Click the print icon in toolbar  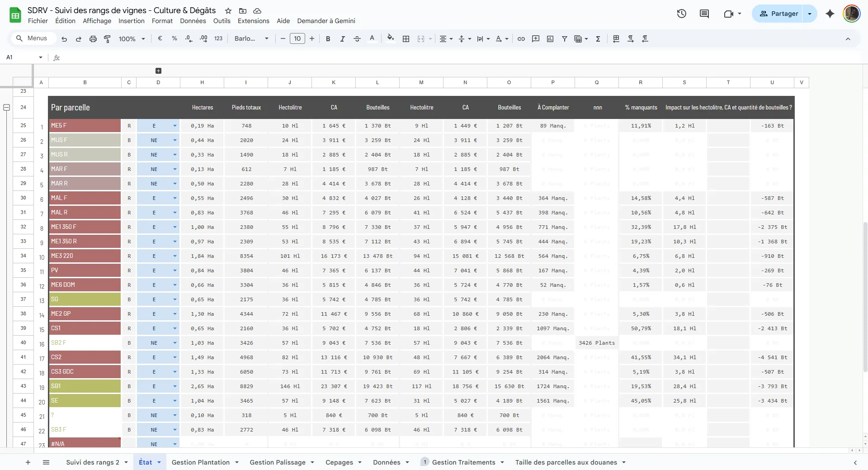pos(93,39)
